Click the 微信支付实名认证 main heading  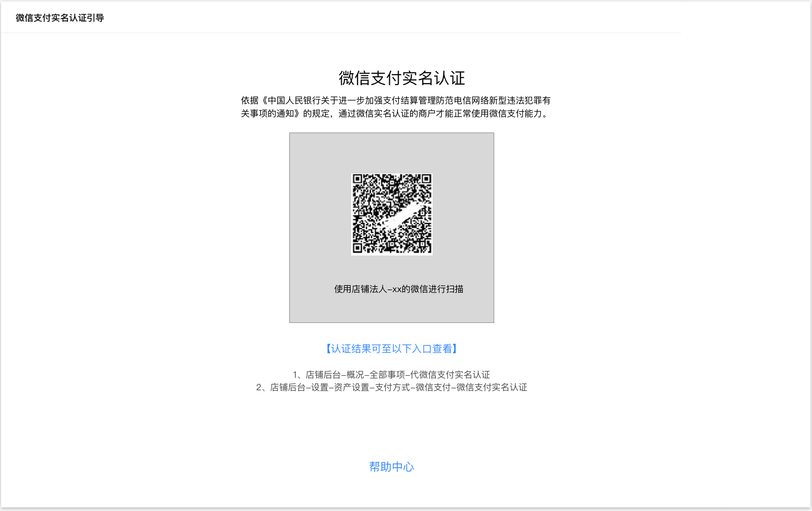click(402, 78)
